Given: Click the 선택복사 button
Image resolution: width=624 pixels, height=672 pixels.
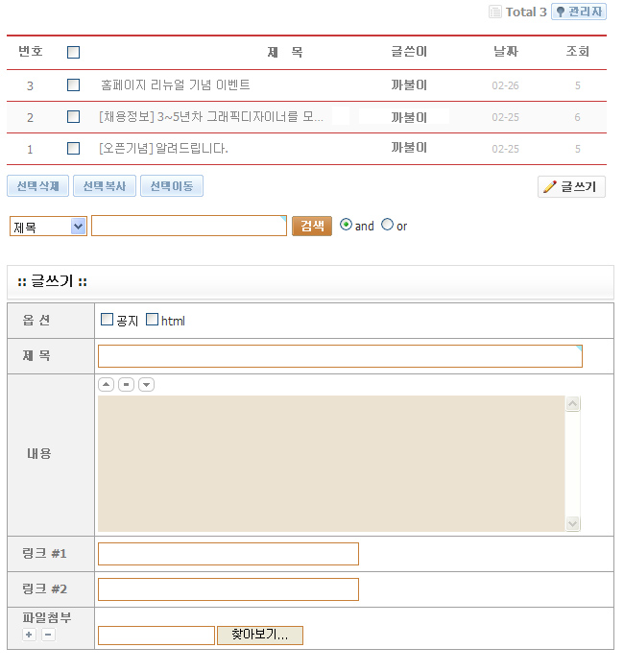Looking at the screenshot, I should [x=105, y=186].
